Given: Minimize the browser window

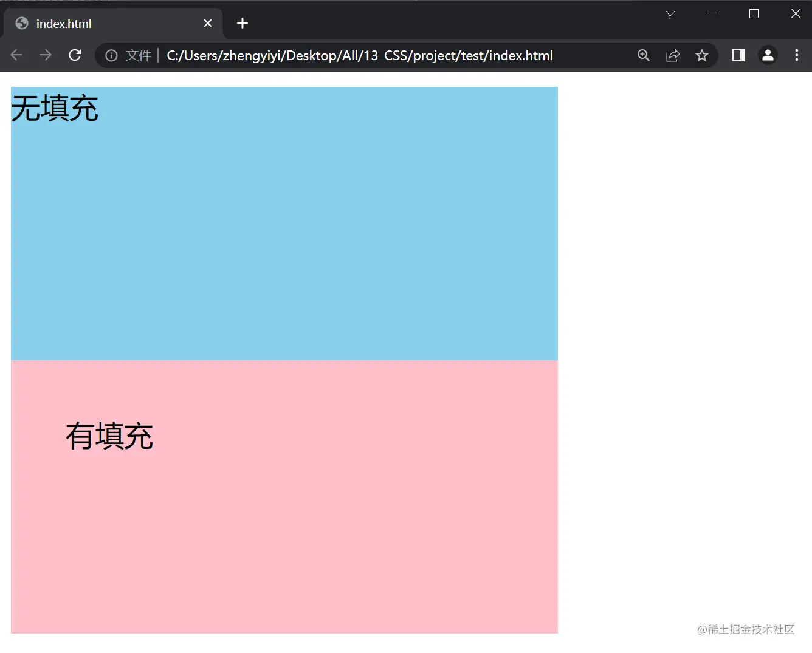Looking at the screenshot, I should (x=712, y=13).
